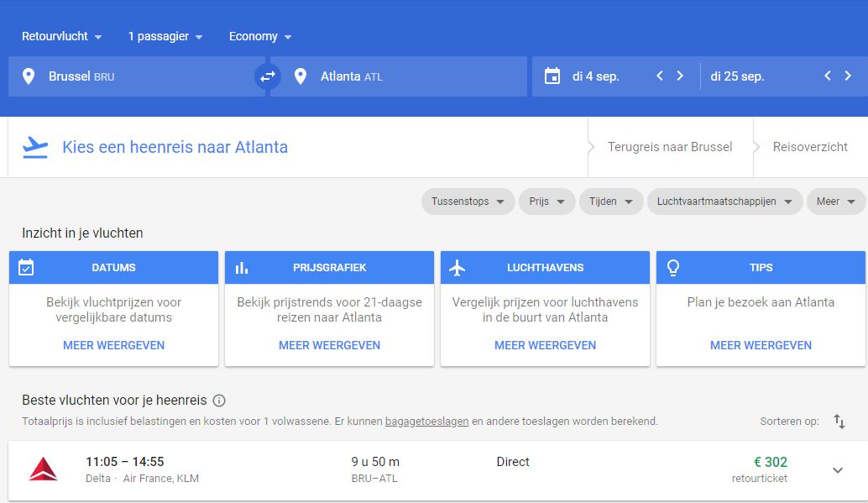Open the bagagetoeslagen link
This screenshot has width=868, height=503.
click(x=426, y=422)
